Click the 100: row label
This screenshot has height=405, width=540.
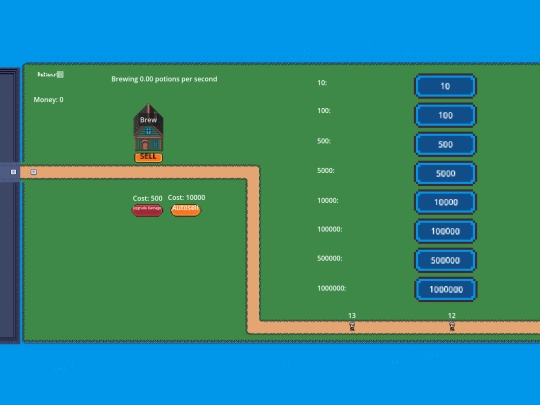(x=324, y=111)
